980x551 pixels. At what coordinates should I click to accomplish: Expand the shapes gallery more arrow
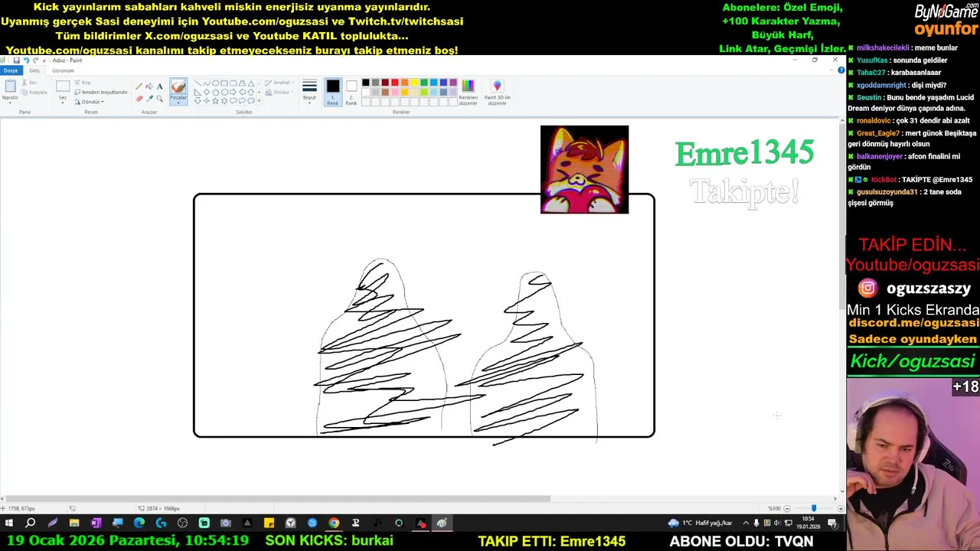(259, 101)
